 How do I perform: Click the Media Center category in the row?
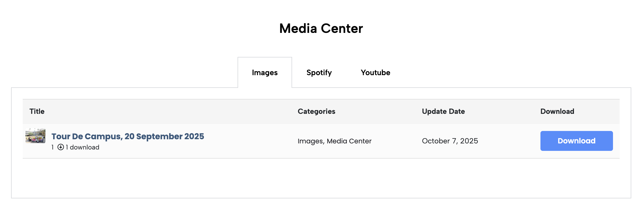[349, 141]
